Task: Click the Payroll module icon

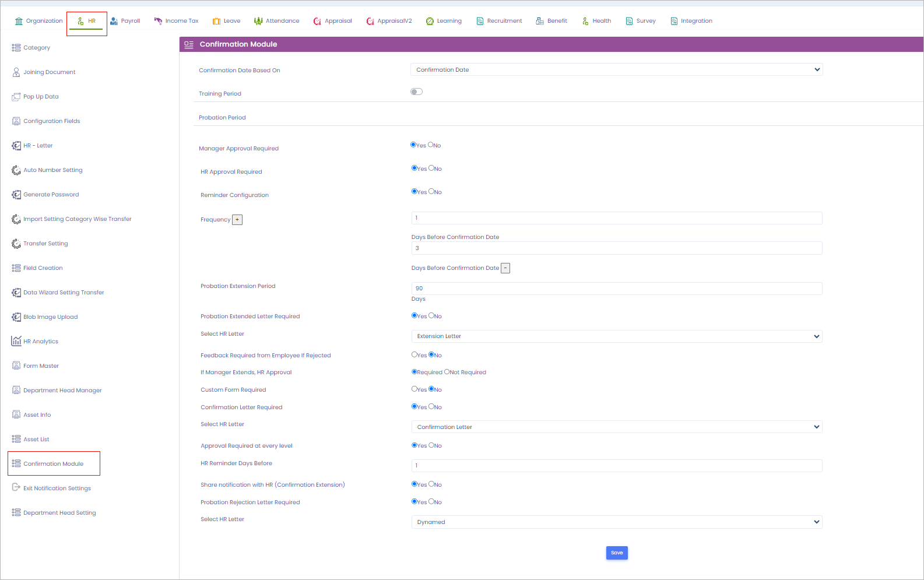Action: click(114, 21)
